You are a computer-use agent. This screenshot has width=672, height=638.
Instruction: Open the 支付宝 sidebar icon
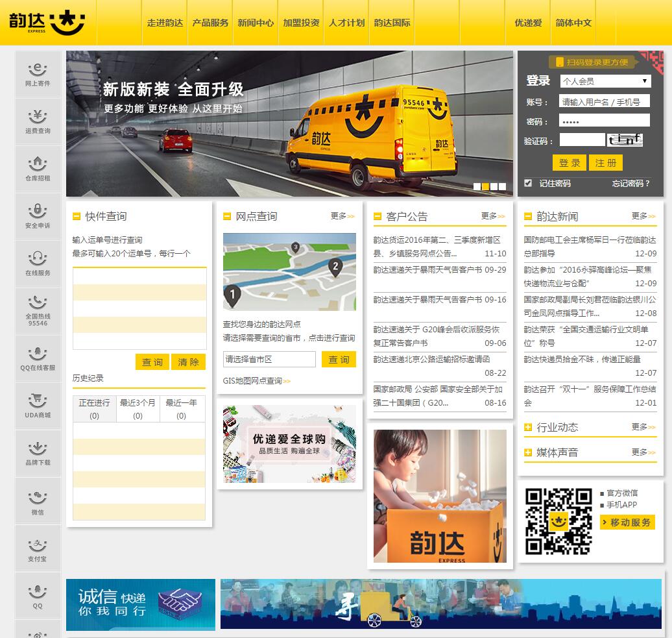[x=38, y=548]
